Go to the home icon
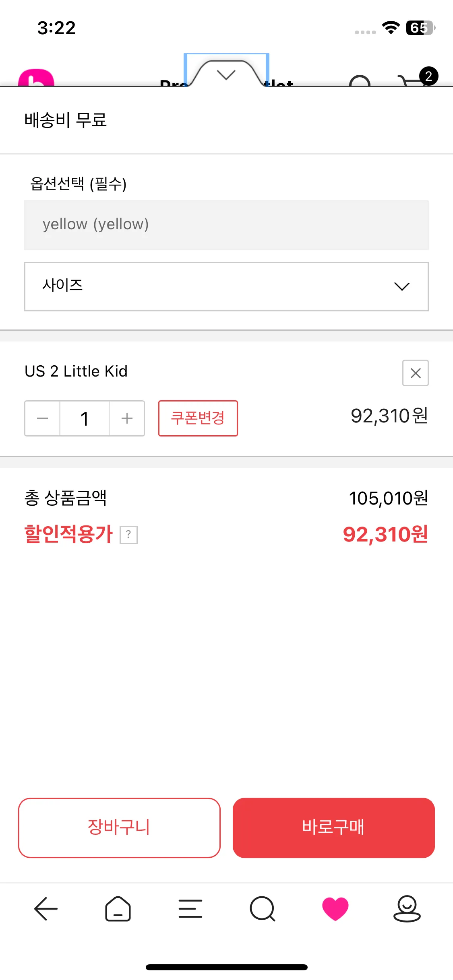 (x=118, y=908)
